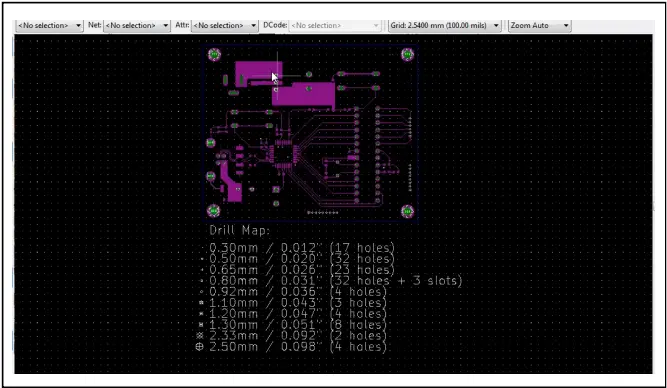Image resolution: width=667 pixels, height=388 pixels.
Task: Open the Grid 2.5400 mm dropdown
Action: click(x=445, y=26)
